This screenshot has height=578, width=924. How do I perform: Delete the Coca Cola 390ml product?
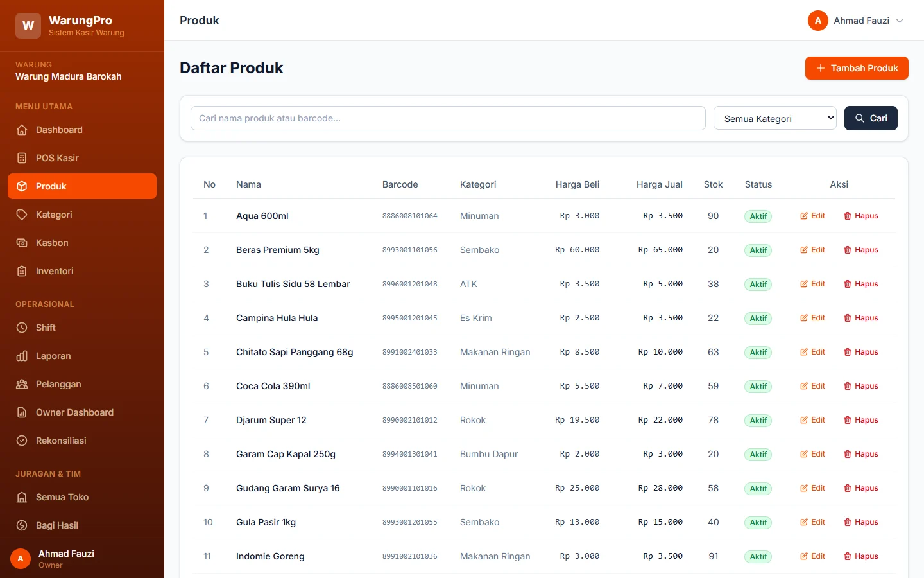pyautogui.click(x=861, y=386)
